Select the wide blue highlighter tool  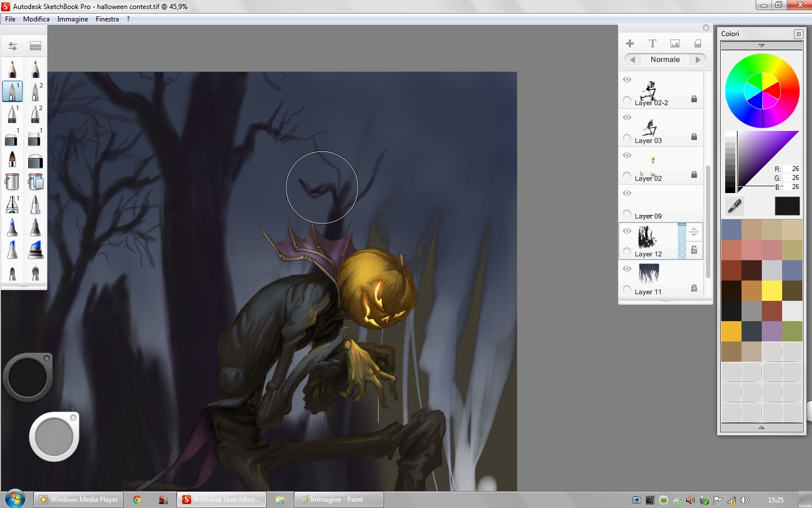click(35, 249)
